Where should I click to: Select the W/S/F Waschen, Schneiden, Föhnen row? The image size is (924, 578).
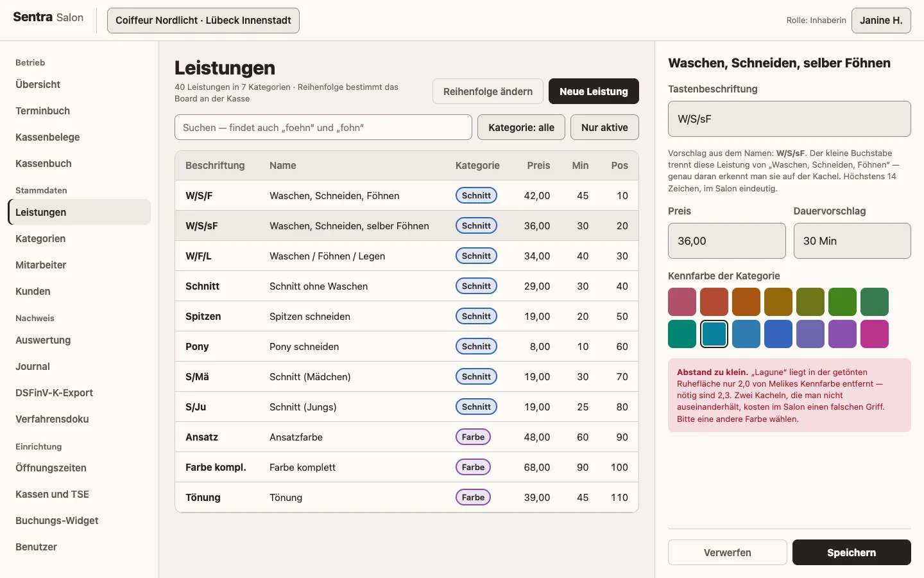(407, 195)
